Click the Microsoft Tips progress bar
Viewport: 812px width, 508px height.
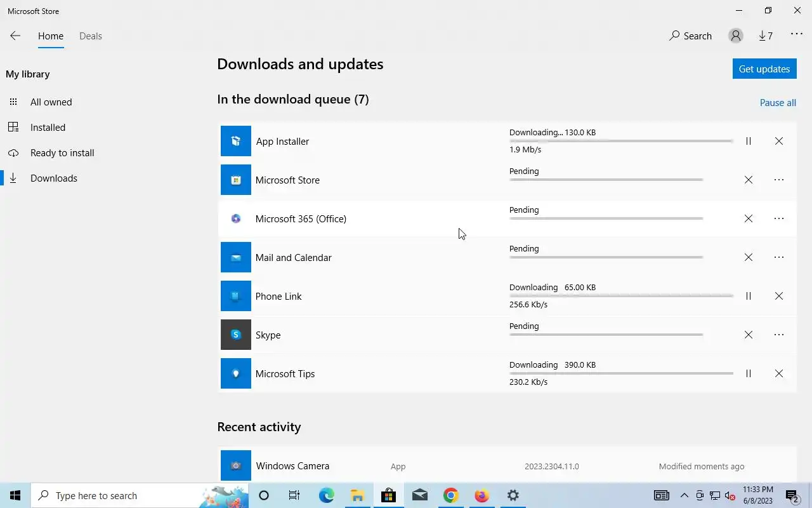click(x=621, y=373)
